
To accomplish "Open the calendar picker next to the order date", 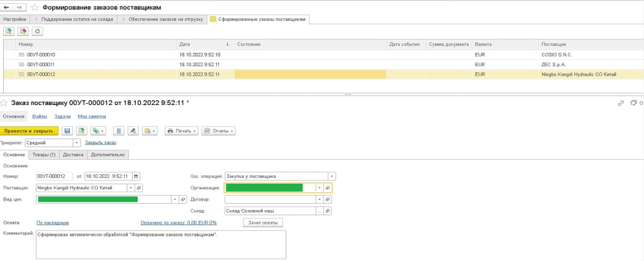I will click(136, 176).
